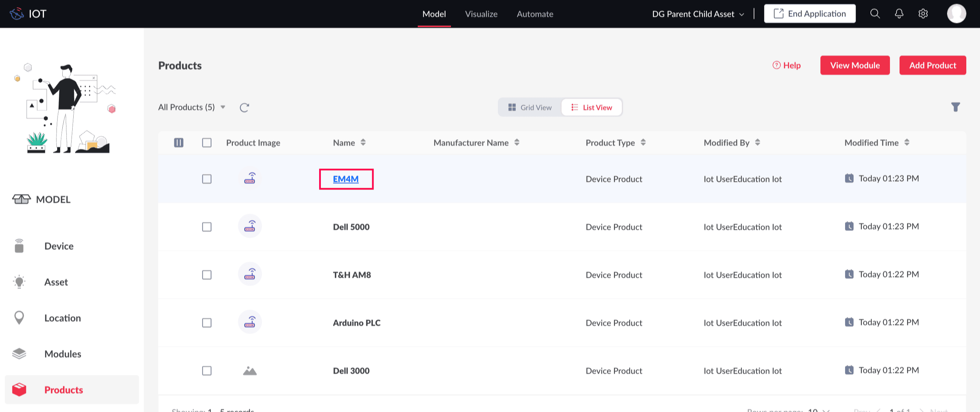
Task: Go to Device in the sidebar
Action: (59, 246)
